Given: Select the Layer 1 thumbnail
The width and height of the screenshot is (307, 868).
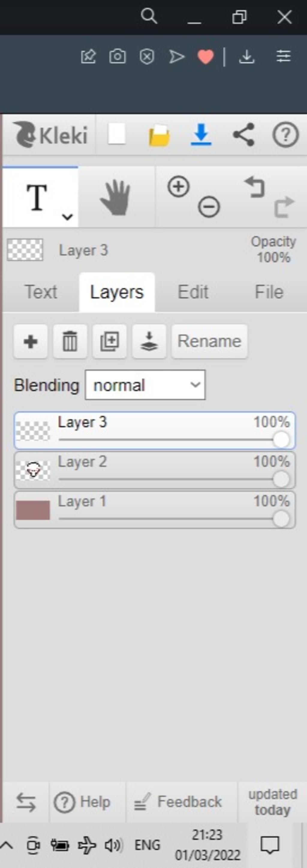Looking at the screenshot, I should tap(33, 510).
